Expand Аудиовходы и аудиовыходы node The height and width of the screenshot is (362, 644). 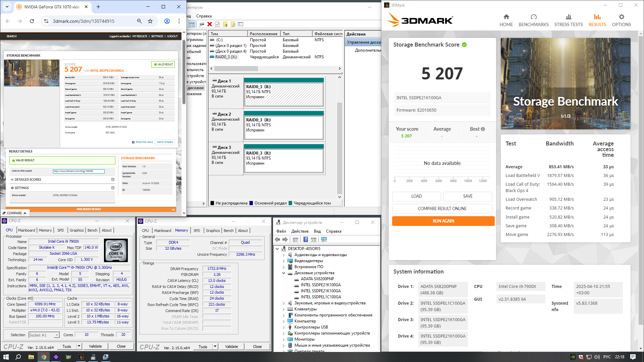(x=284, y=255)
